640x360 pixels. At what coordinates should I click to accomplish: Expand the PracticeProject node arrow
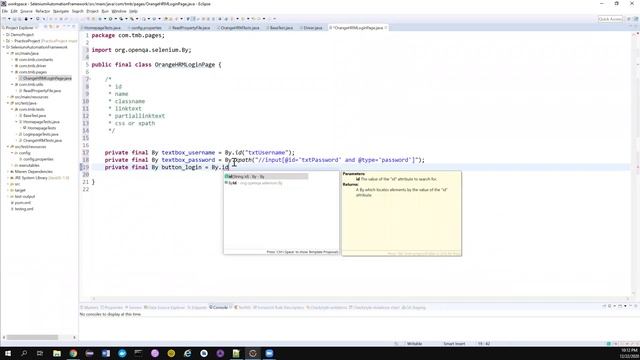pyautogui.click(x=4, y=41)
